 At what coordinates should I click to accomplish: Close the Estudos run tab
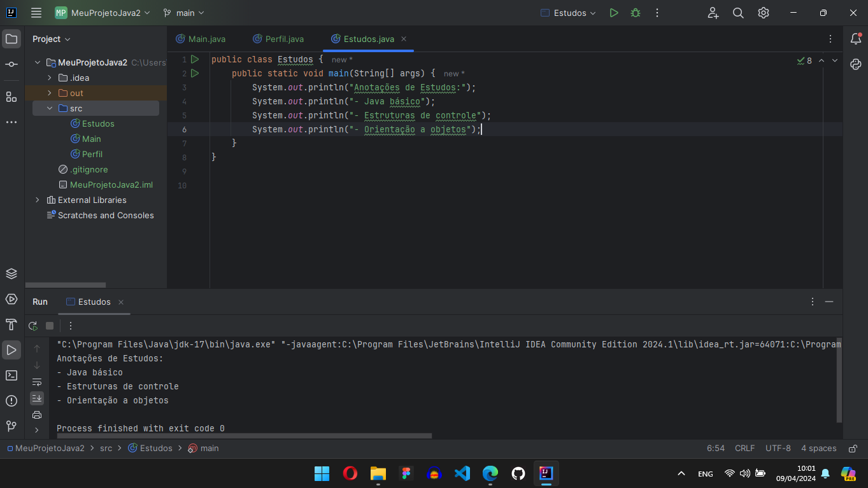click(x=121, y=302)
